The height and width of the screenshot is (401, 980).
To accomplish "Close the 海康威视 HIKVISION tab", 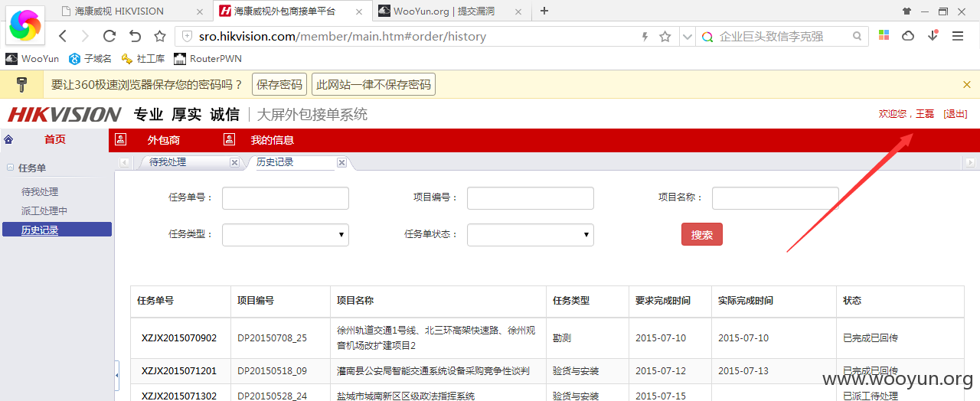I will 200,11.
